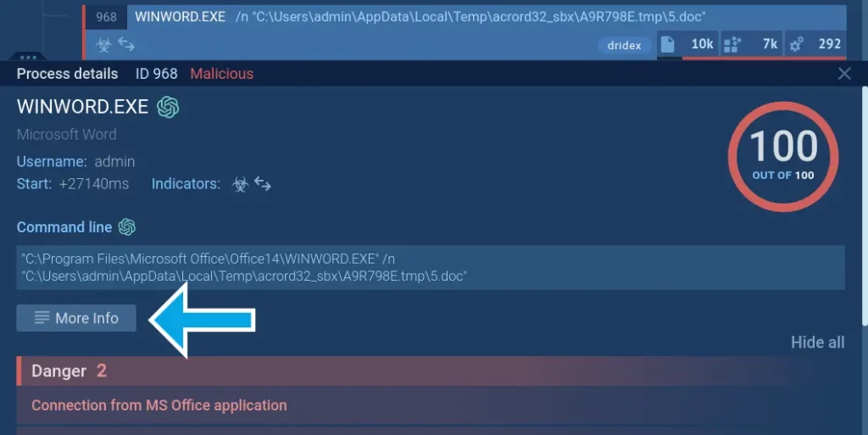The height and width of the screenshot is (435, 868).
Task: Click the gears icon showing 292 count
Action: (x=796, y=44)
